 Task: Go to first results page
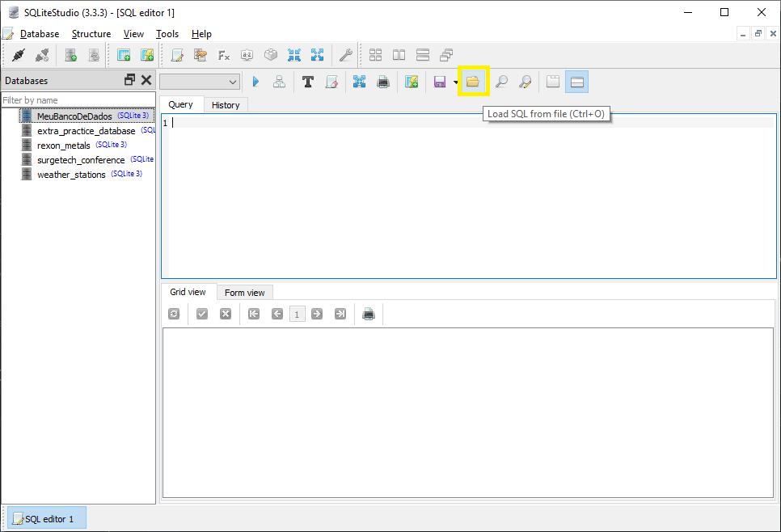click(x=254, y=314)
